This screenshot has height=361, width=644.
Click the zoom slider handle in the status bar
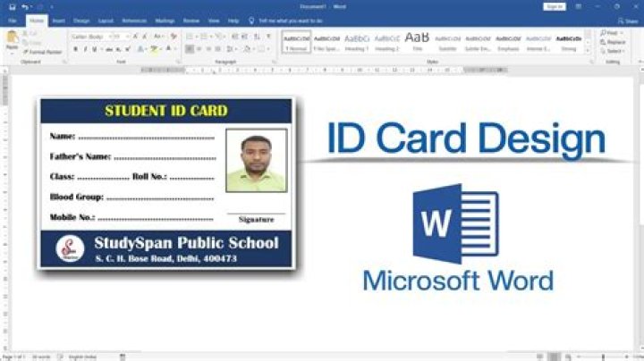click(x=603, y=357)
